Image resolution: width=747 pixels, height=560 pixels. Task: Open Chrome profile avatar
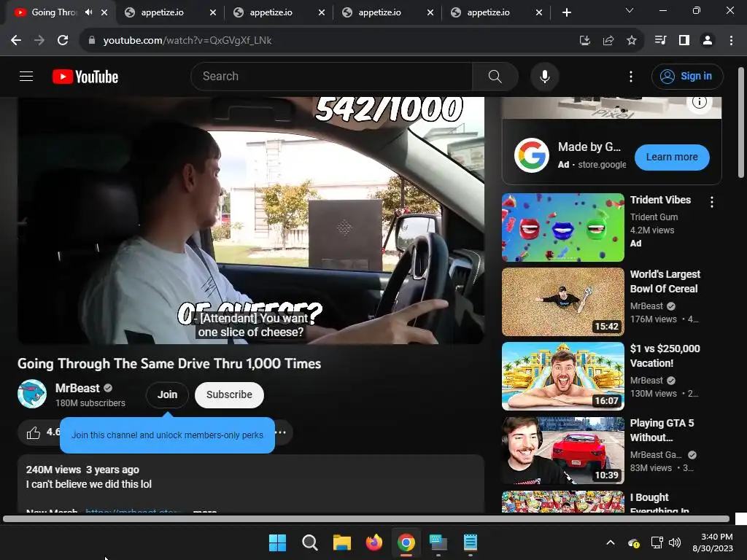pos(708,41)
